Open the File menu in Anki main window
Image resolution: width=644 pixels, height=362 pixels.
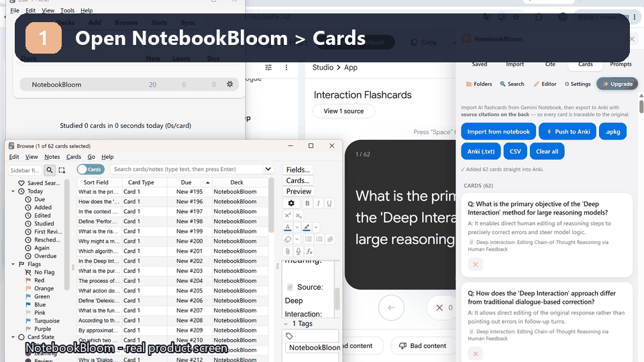point(14,10)
